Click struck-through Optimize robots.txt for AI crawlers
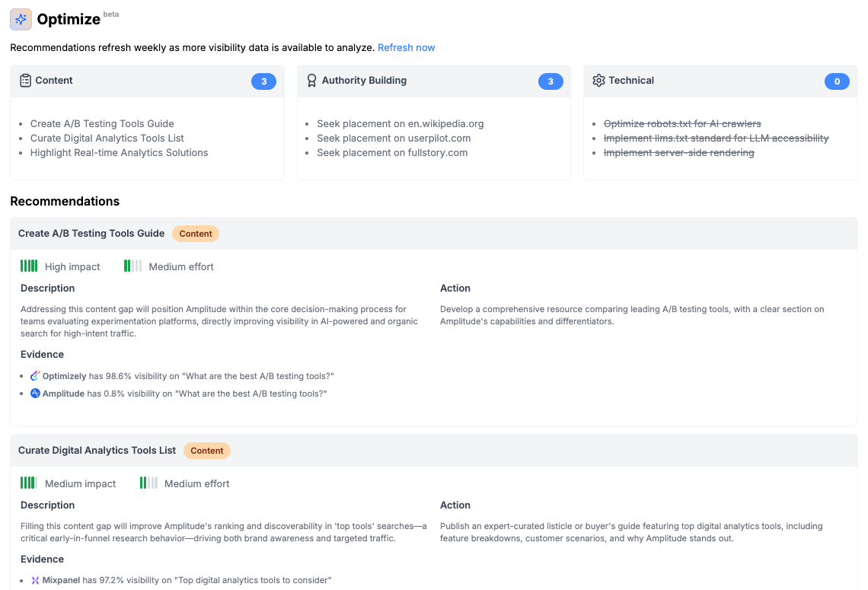868x590 pixels. 682,124
